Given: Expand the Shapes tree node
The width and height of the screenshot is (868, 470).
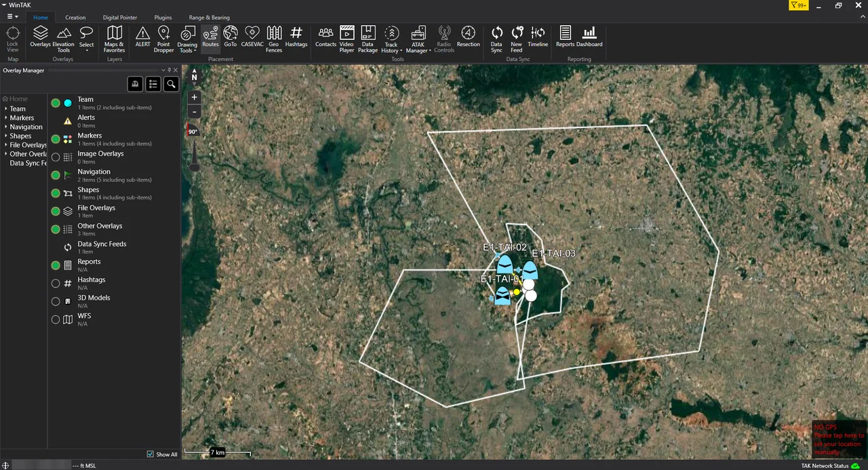Looking at the screenshot, I should click(6, 136).
